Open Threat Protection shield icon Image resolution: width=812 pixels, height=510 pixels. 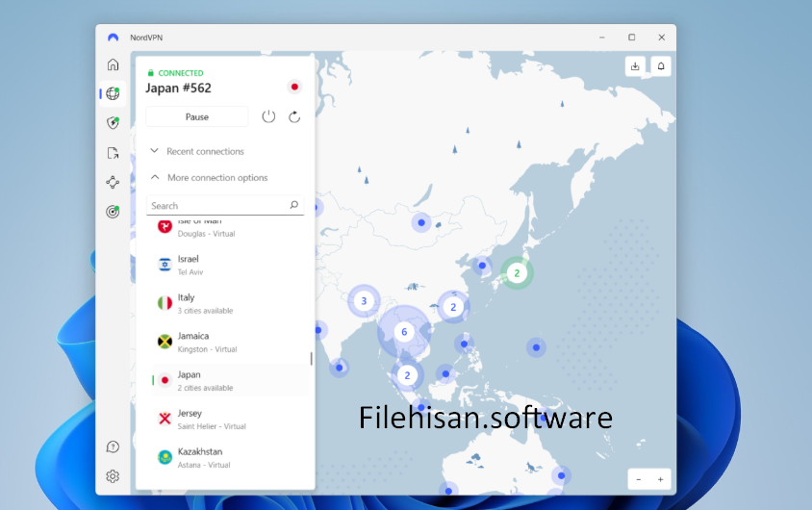coord(113,123)
